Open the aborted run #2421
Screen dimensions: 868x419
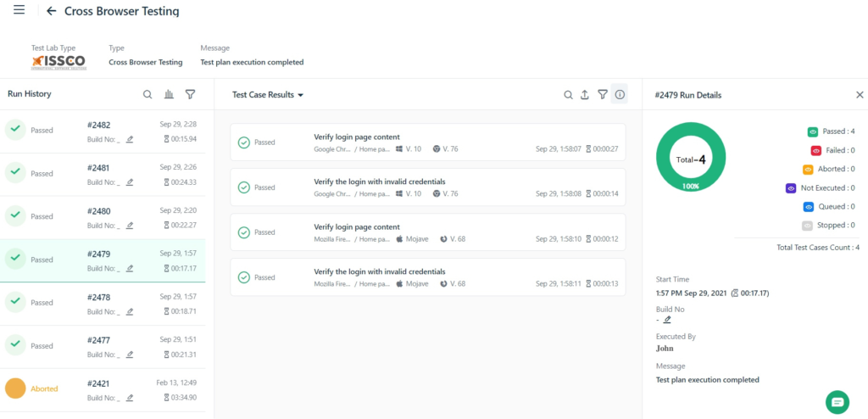[x=103, y=389]
